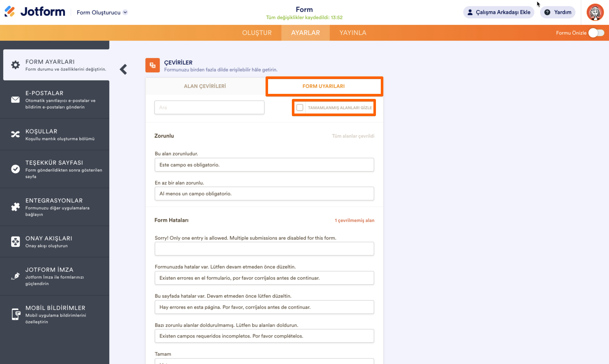Viewport: 609px width, 364px height.
Task: Open Jotform İmza pen icon
Action: (15, 276)
